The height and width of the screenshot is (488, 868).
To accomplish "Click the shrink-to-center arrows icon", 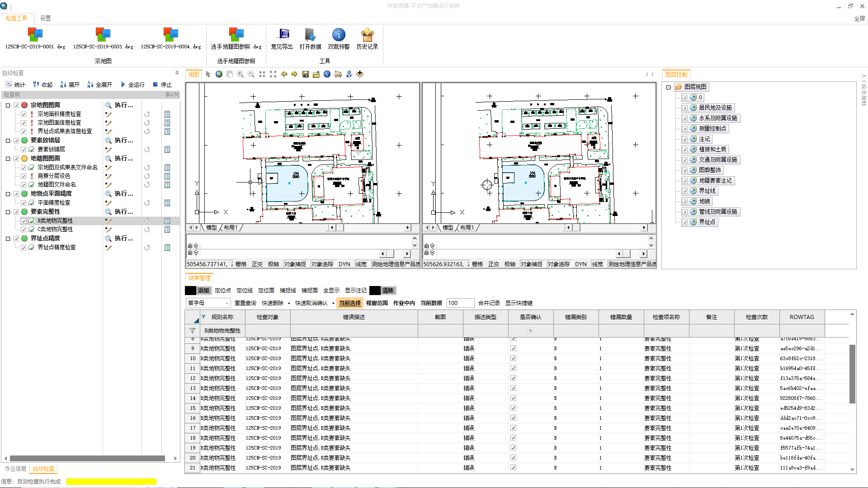I will [262, 75].
